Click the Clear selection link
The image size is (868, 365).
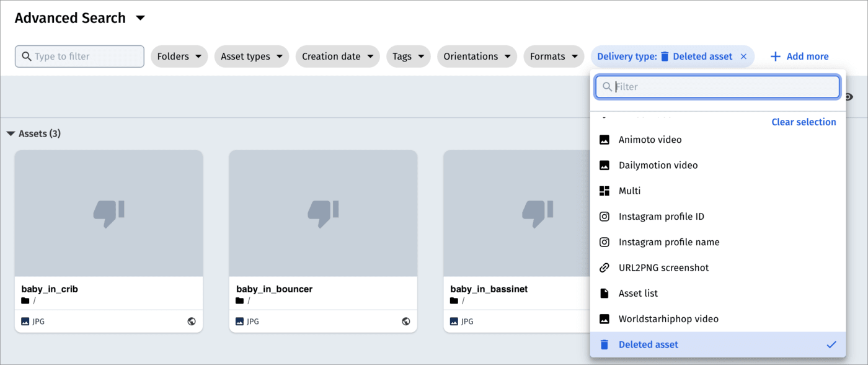click(x=804, y=122)
